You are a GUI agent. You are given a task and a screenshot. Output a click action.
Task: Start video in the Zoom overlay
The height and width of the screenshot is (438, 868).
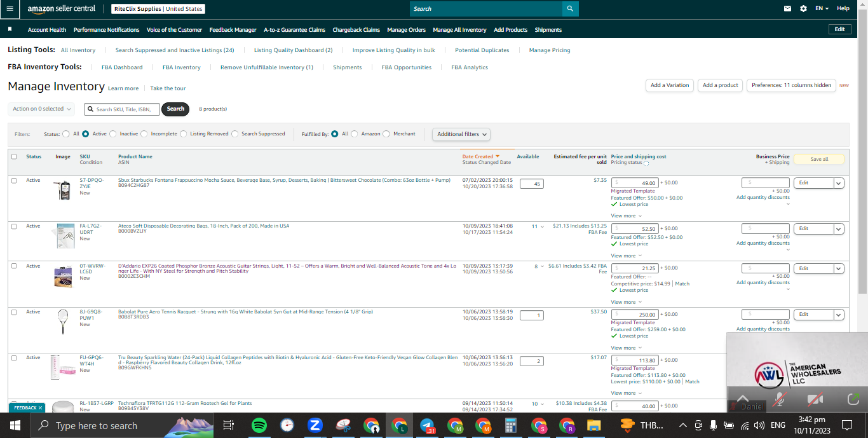815,399
